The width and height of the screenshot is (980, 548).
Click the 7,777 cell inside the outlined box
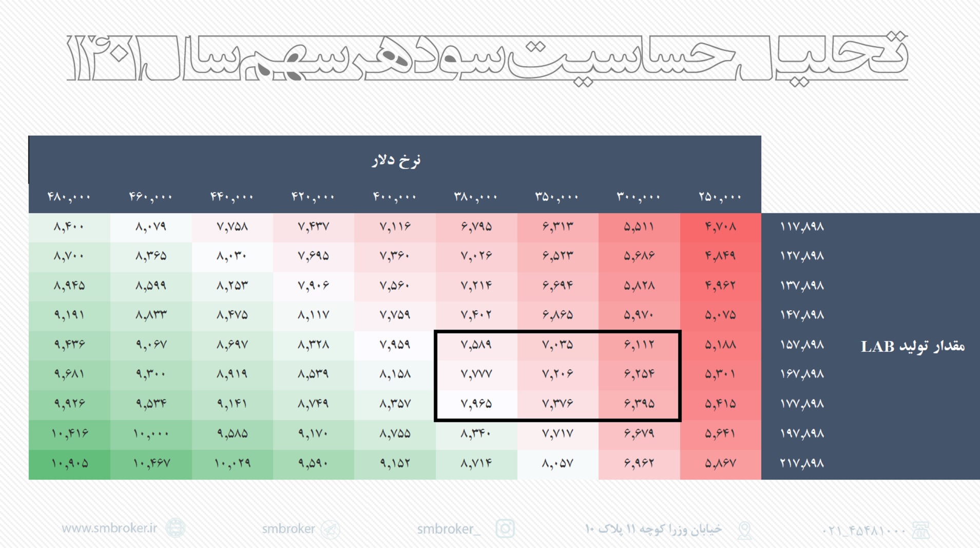tap(476, 374)
